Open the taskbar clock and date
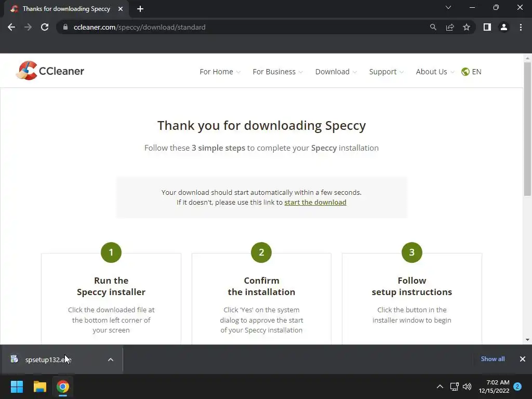This screenshot has height=399, width=532. (494, 387)
